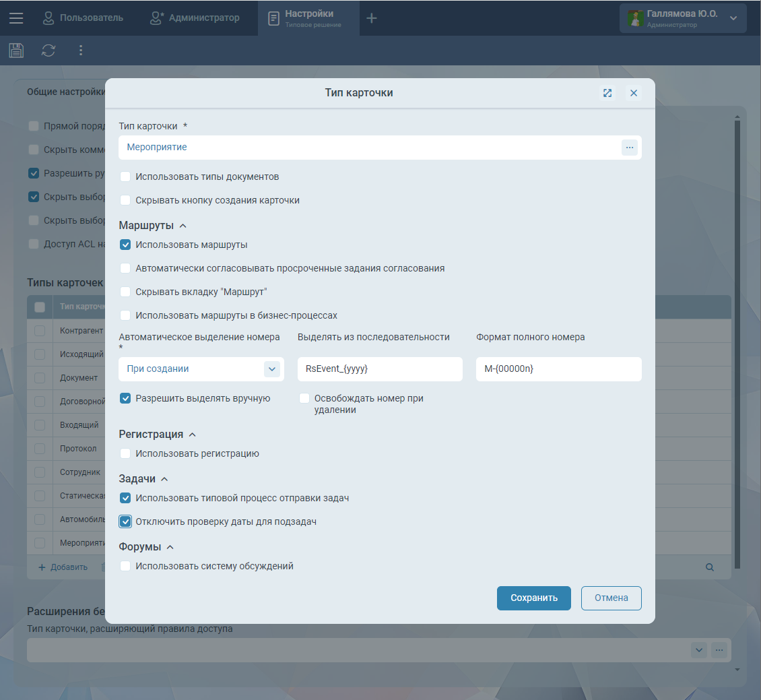Uncheck Использовать маршруты checkbox
Viewport: 761px width, 700px height.
[125, 245]
